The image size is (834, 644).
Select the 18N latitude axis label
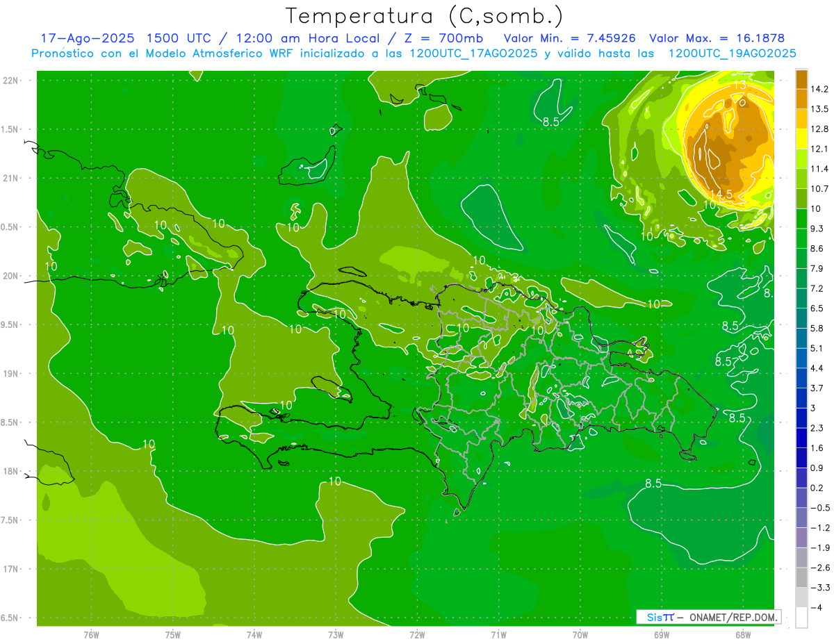[12, 471]
